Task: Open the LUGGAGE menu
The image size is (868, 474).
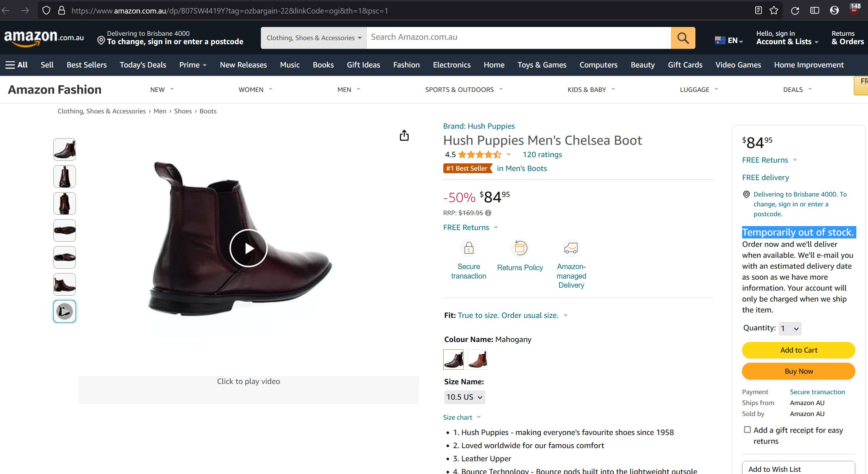Action: (699, 90)
